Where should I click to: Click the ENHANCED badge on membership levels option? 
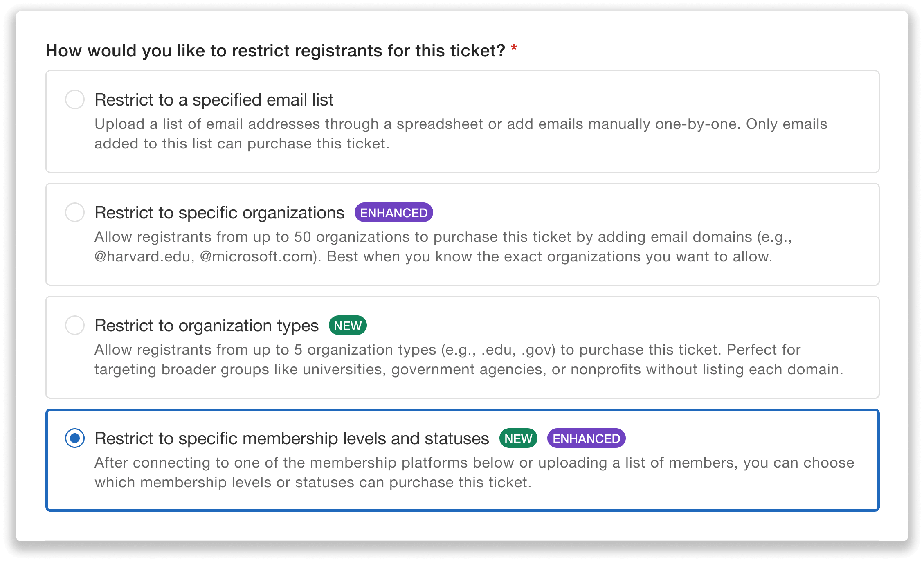click(586, 438)
